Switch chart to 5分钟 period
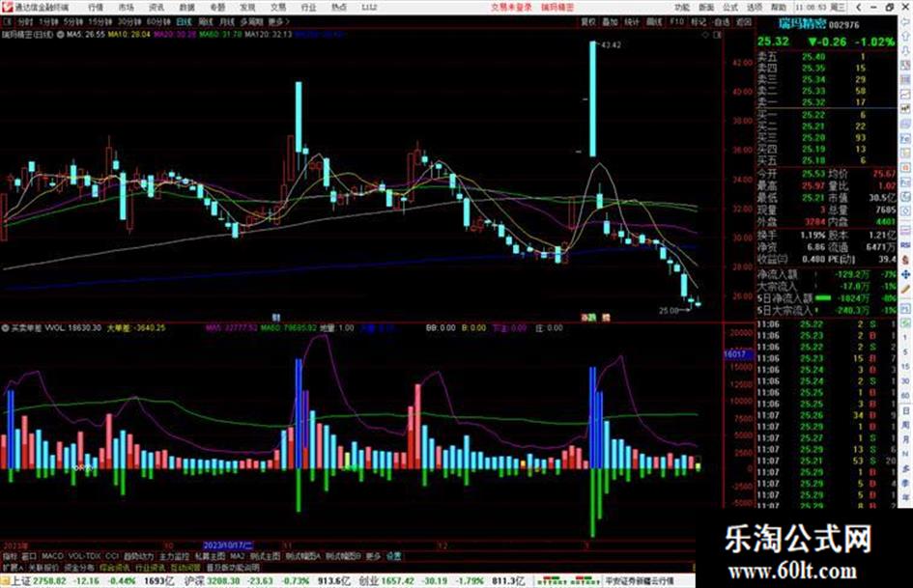 [x=72, y=21]
